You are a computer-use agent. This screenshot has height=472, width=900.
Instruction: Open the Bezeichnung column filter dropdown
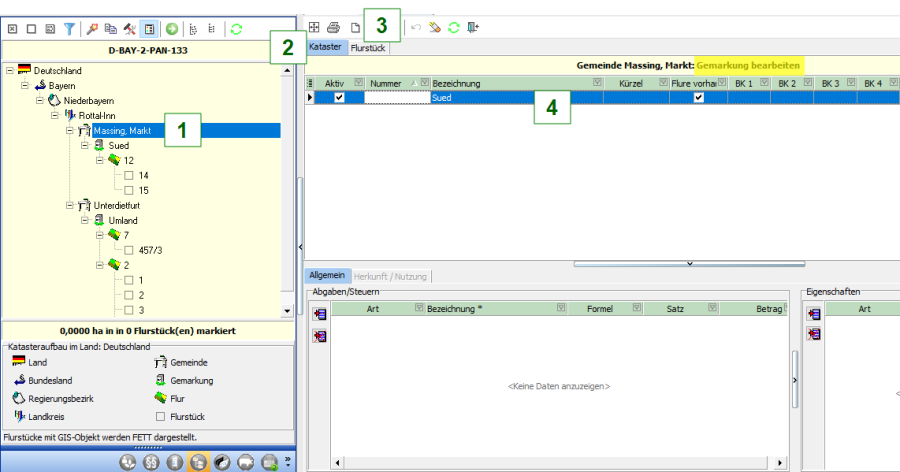pyautogui.click(x=597, y=82)
